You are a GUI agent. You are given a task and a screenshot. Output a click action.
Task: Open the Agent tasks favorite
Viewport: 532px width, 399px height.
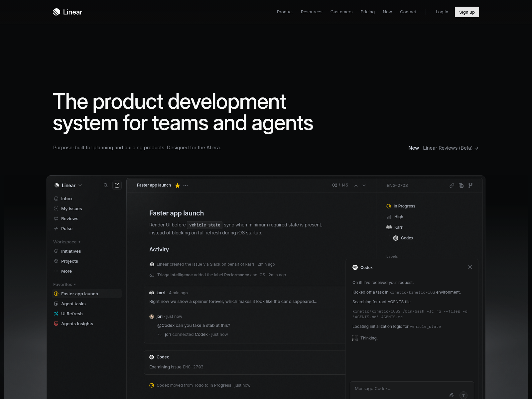tap(87, 304)
